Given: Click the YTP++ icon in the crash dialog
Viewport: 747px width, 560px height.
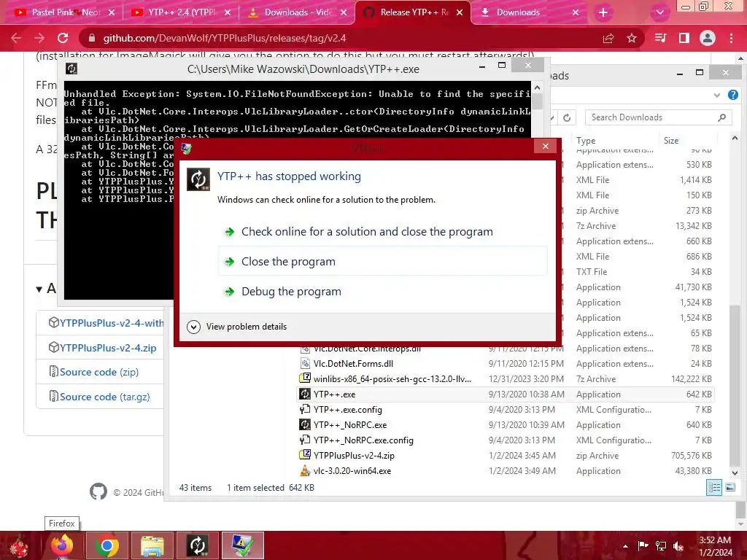Looking at the screenshot, I should (x=198, y=179).
